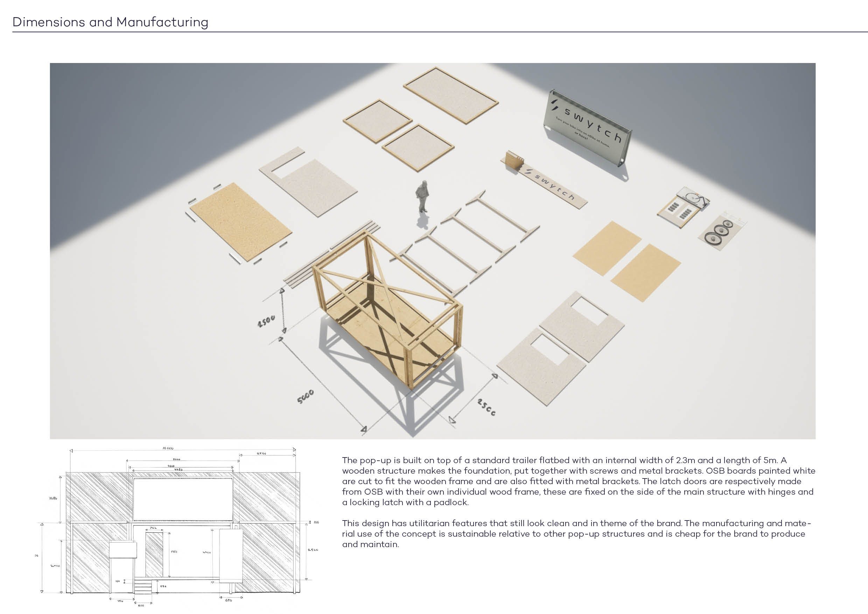Click the three bike wheels board
The width and height of the screenshot is (868, 614).
click(721, 231)
